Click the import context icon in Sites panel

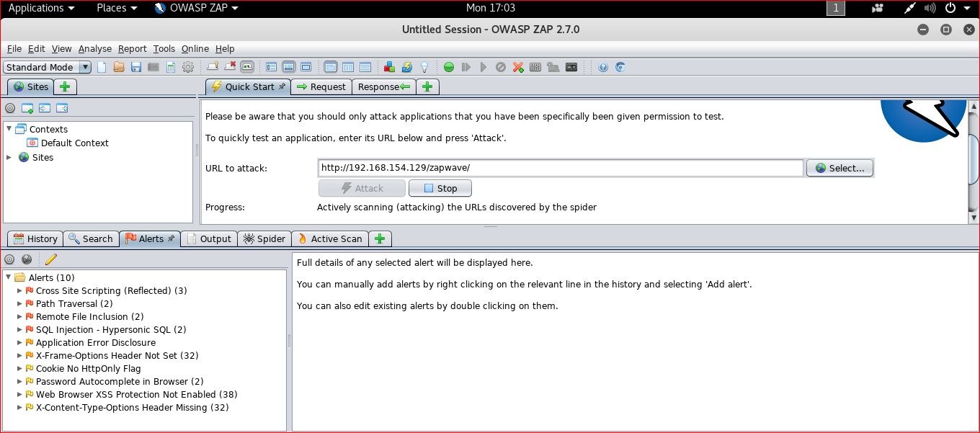tap(45, 109)
